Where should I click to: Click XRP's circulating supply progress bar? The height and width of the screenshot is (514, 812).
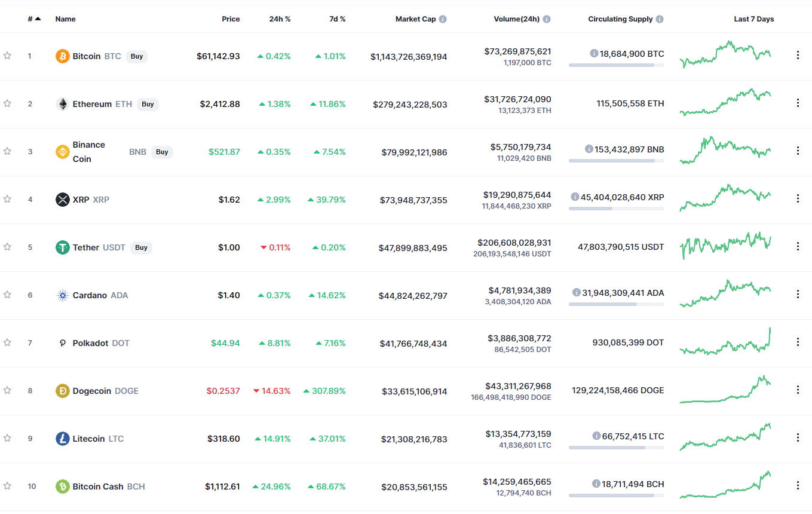click(x=616, y=209)
